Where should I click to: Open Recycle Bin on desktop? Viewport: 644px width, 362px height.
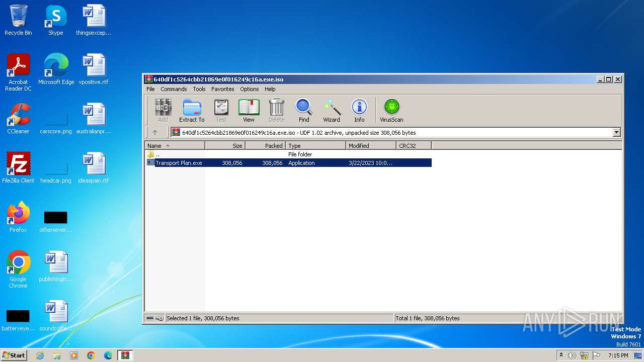(18, 21)
